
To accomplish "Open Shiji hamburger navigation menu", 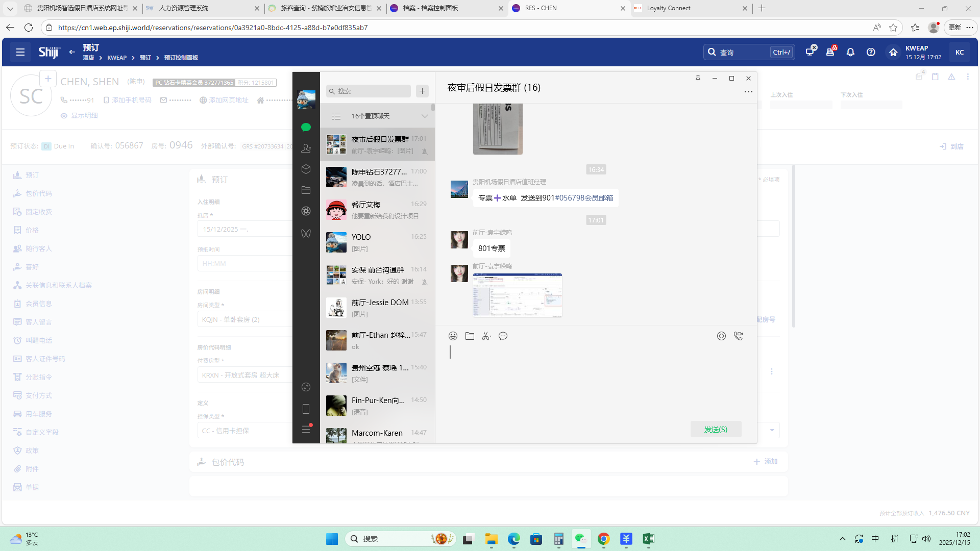I will pyautogui.click(x=20, y=52).
